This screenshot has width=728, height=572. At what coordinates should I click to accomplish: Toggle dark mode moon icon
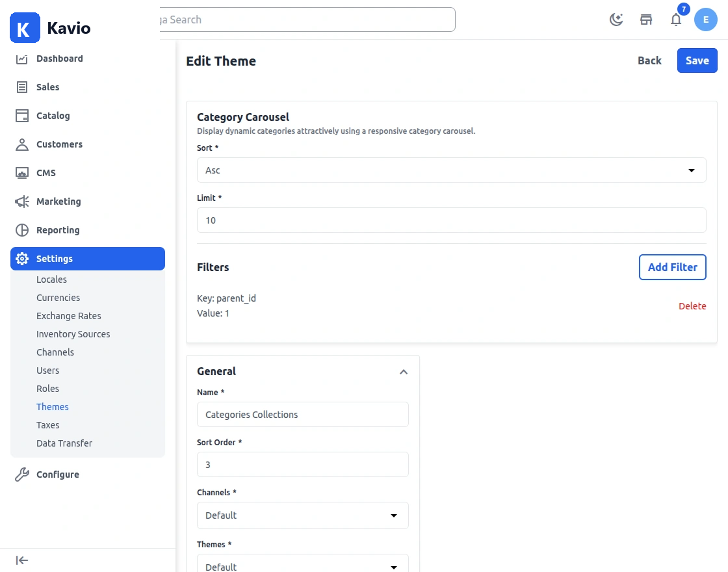tap(616, 19)
